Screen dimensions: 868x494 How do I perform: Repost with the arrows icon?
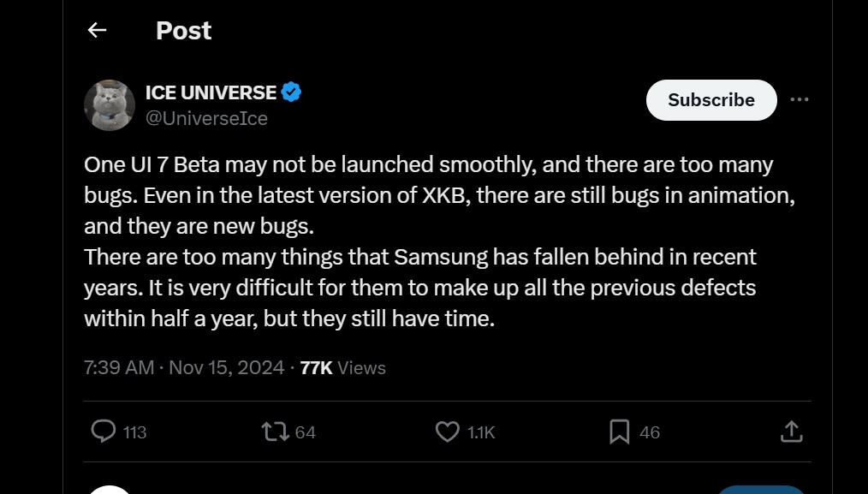point(275,432)
